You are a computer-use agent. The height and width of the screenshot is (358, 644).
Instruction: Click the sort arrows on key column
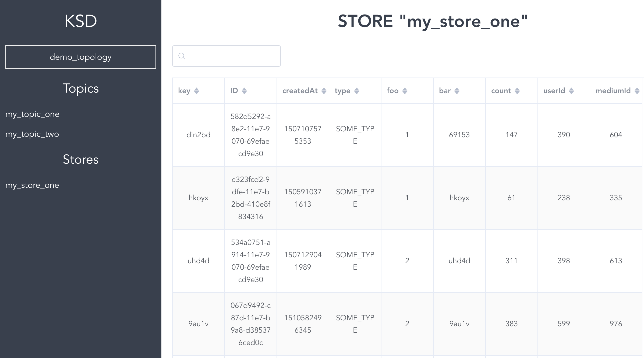[196, 91]
